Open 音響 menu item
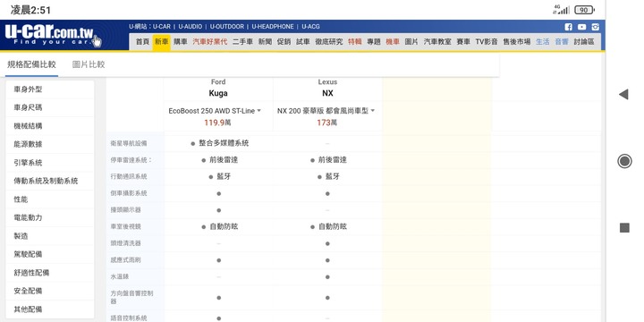Screen dimensions: 644x322 click(562, 42)
